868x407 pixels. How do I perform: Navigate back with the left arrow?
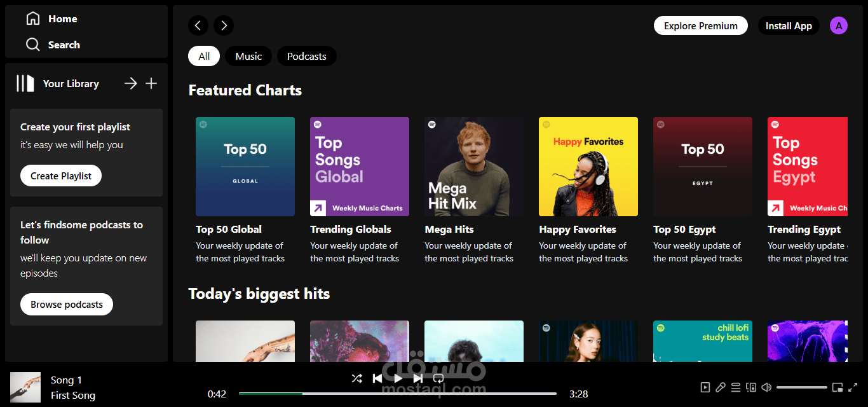198,25
